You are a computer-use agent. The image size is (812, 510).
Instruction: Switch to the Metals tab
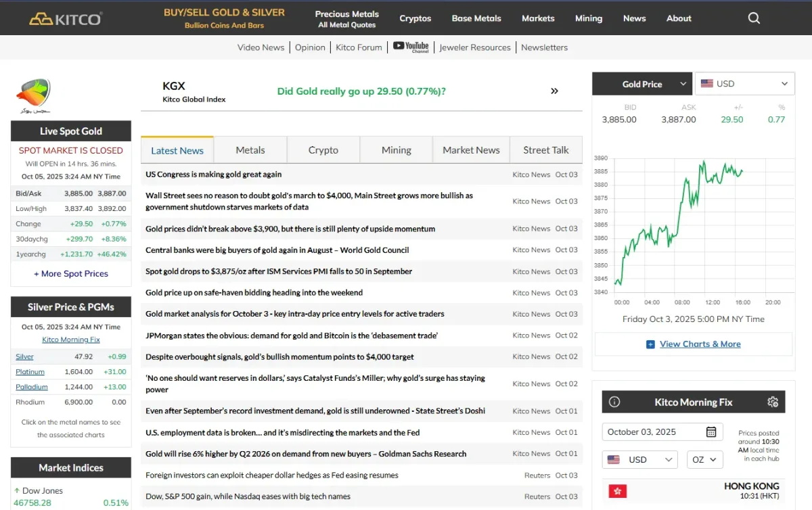click(x=250, y=150)
